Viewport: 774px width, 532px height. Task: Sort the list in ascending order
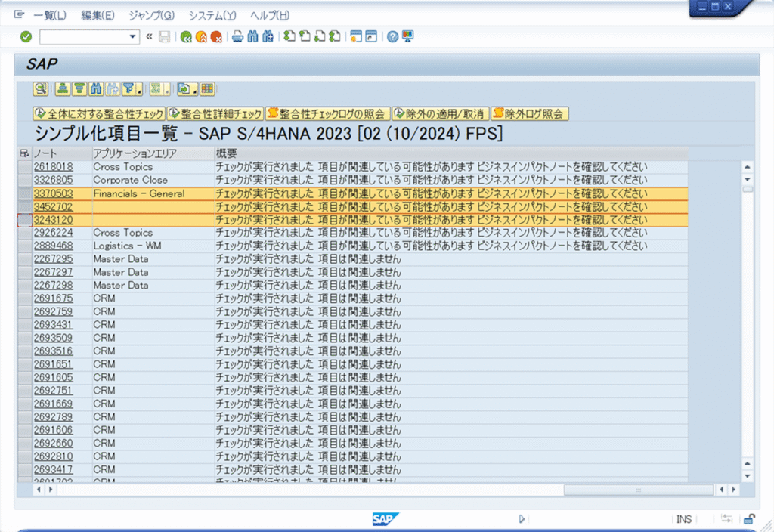click(x=62, y=89)
